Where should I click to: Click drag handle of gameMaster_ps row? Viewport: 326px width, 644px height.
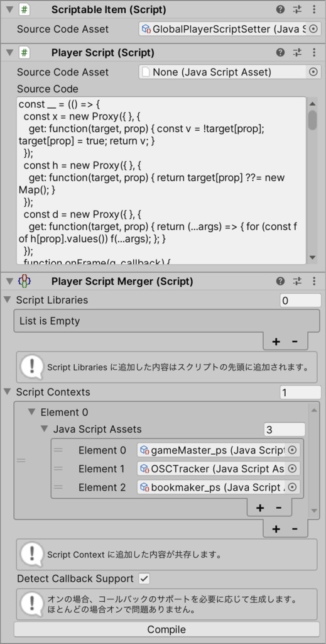58,450
